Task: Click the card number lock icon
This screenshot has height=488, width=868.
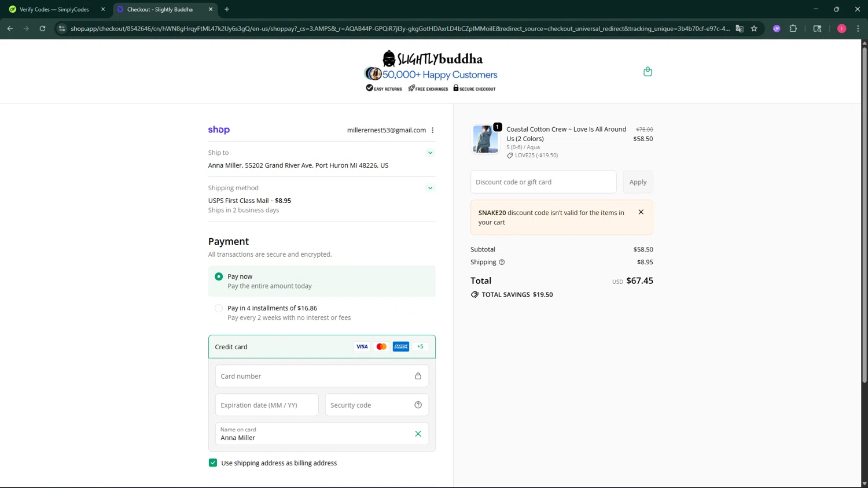Action: 418,376
